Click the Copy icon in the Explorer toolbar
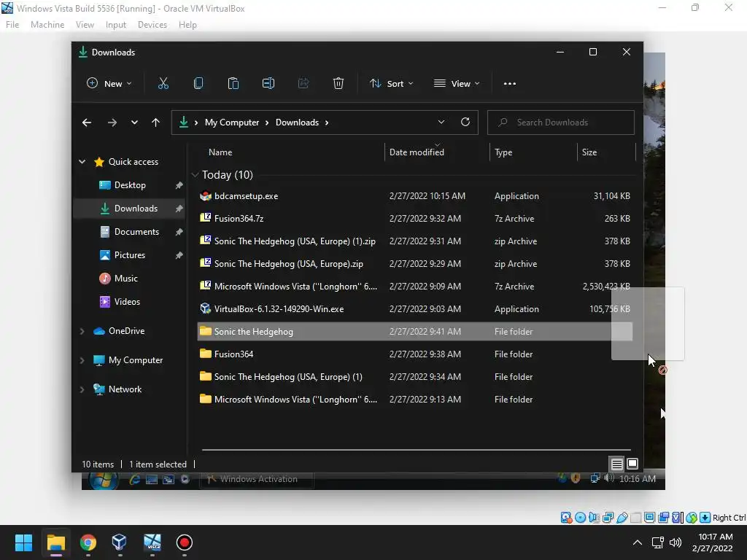This screenshot has width=747, height=560. [198, 83]
